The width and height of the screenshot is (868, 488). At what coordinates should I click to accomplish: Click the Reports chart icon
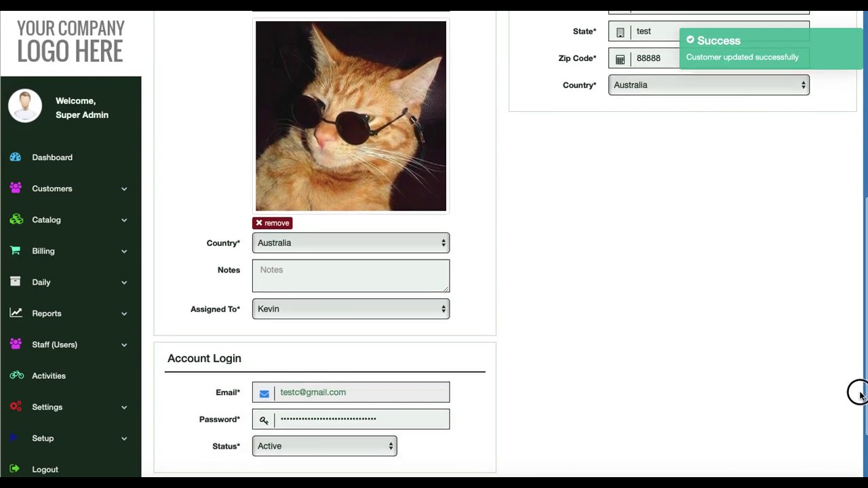click(16, 313)
